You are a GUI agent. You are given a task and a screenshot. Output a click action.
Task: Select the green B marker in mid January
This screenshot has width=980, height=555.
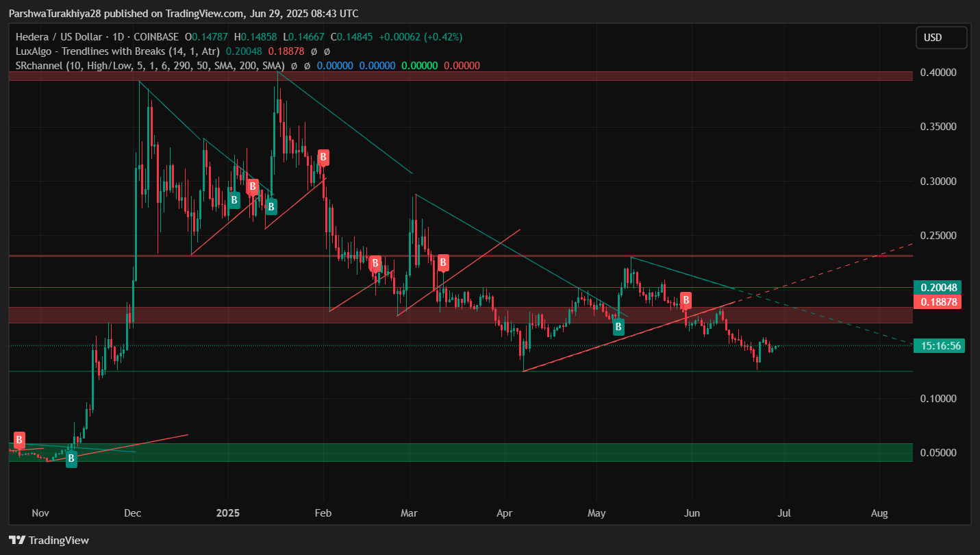pos(271,206)
